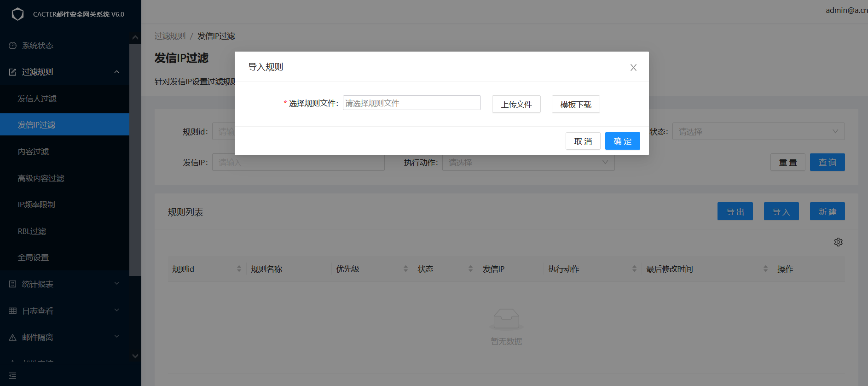Click the CACTER shield logo icon
Viewport: 868px width, 386px height.
tap(17, 14)
